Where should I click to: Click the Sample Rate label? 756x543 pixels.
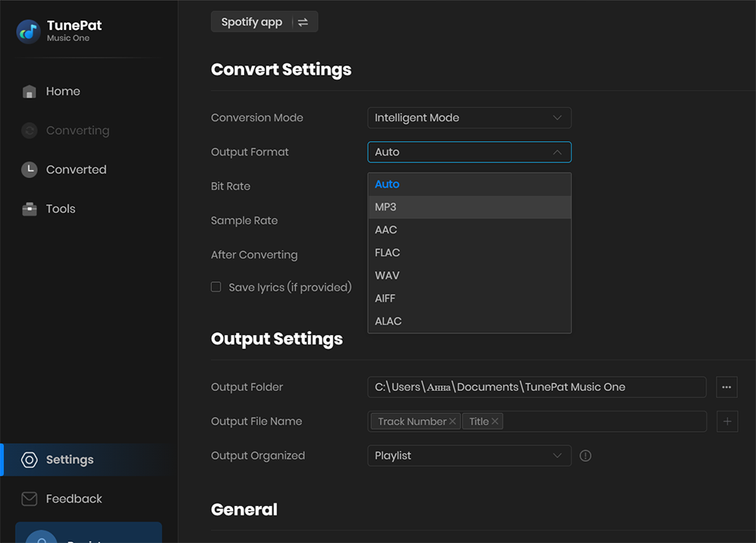pos(244,221)
